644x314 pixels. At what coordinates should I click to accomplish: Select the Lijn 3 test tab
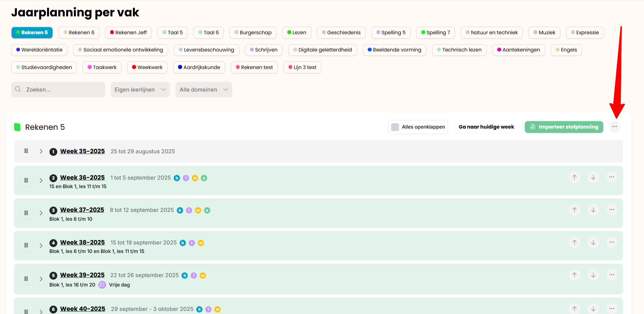coord(302,67)
